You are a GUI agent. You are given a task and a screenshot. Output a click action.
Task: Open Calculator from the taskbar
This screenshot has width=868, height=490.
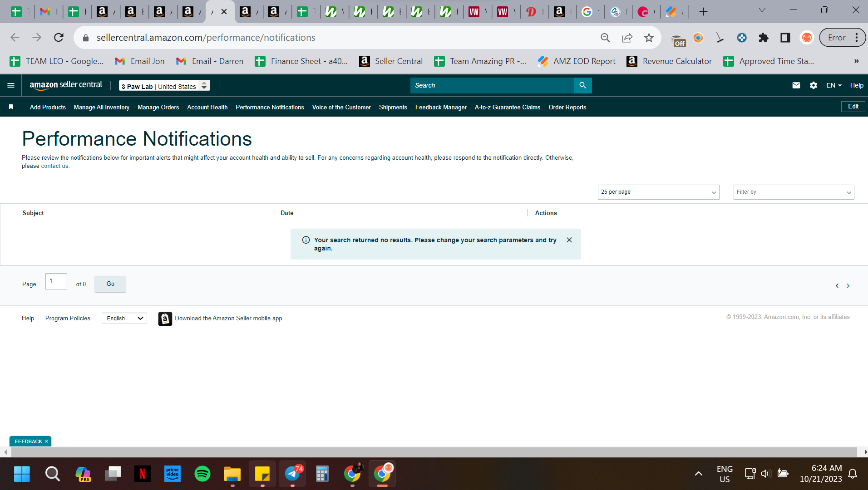[x=322, y=474]
